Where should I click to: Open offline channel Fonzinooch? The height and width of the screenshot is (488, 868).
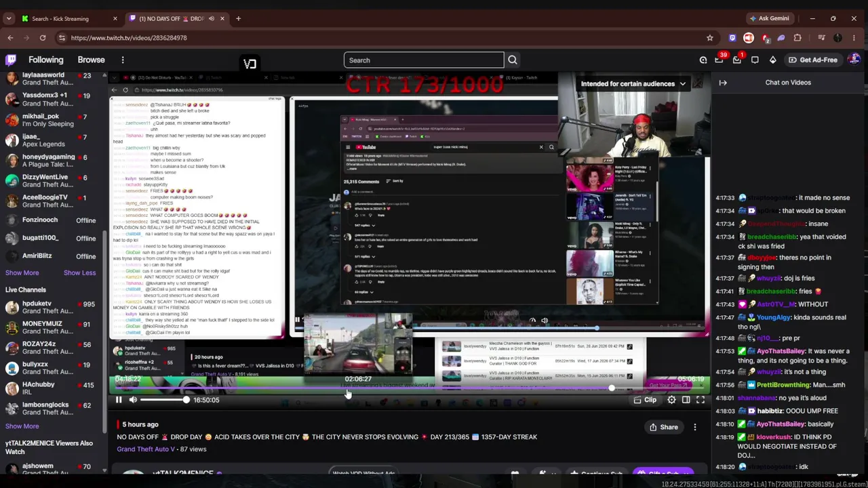(52, 220)
